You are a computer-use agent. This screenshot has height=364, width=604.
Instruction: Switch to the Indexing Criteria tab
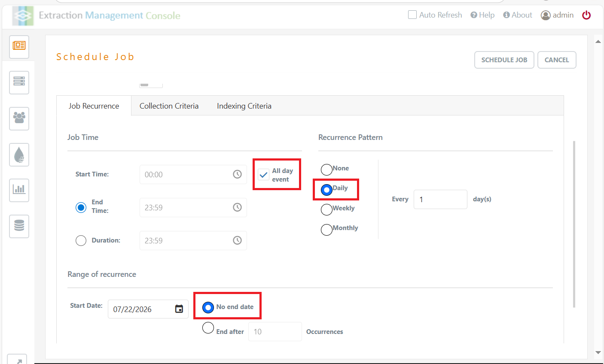point(244,106)
